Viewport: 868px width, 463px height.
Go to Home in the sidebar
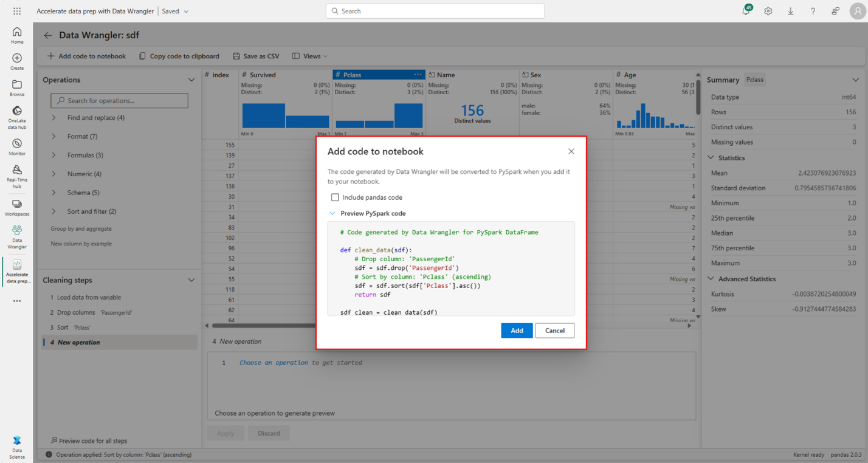tap(17, 35)
